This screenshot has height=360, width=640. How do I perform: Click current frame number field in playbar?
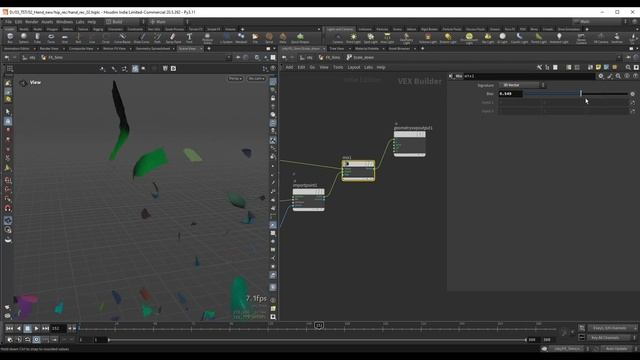point(58,328)
